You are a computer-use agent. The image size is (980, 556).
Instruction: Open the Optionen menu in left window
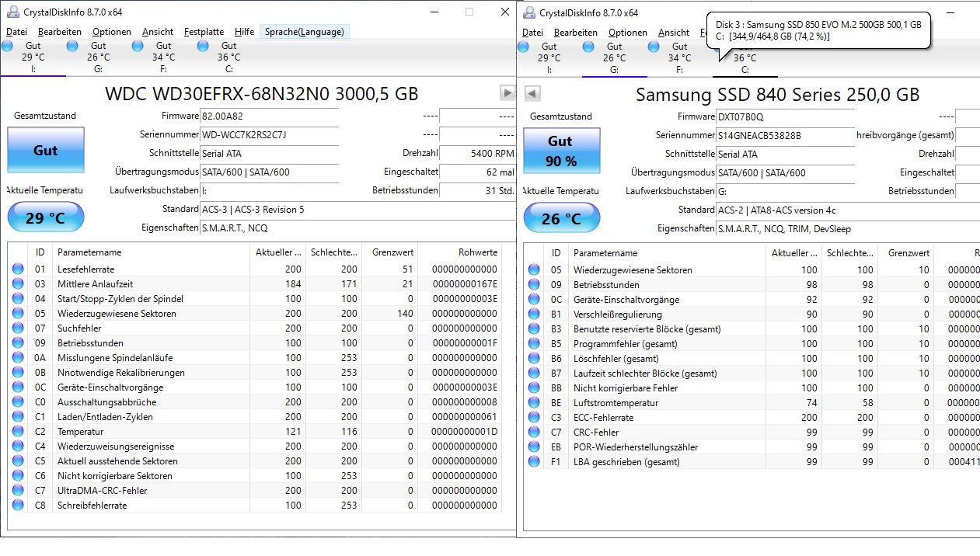click(x=112, y=32)
